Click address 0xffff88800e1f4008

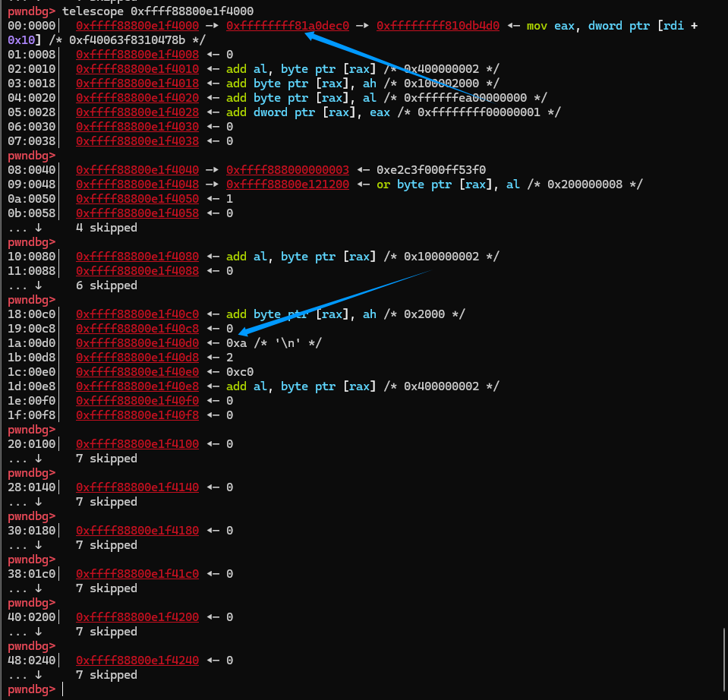pos(137,55)
